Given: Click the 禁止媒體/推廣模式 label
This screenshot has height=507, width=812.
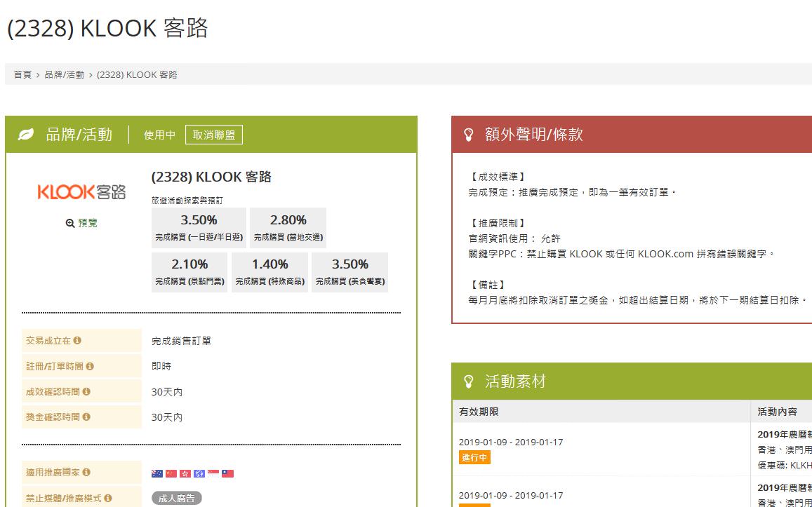Looking at the screenshot, I should pos(64,498).
